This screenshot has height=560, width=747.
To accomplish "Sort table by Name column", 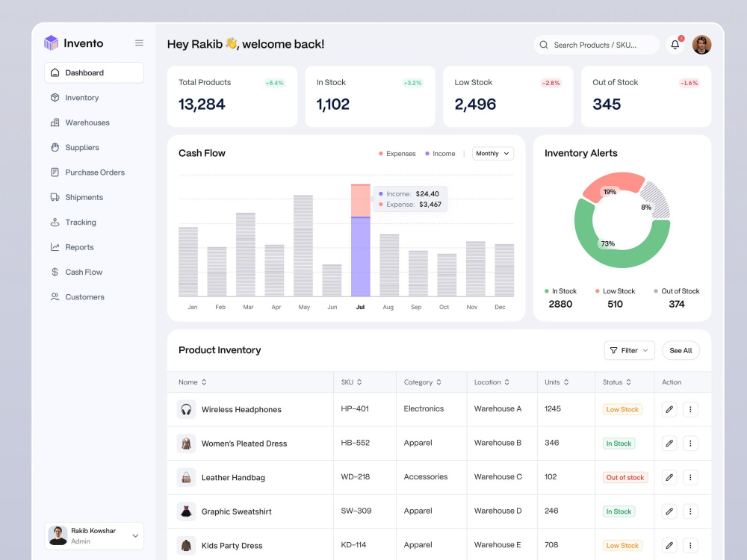I will pyautogui.click(x=193, y=382).
